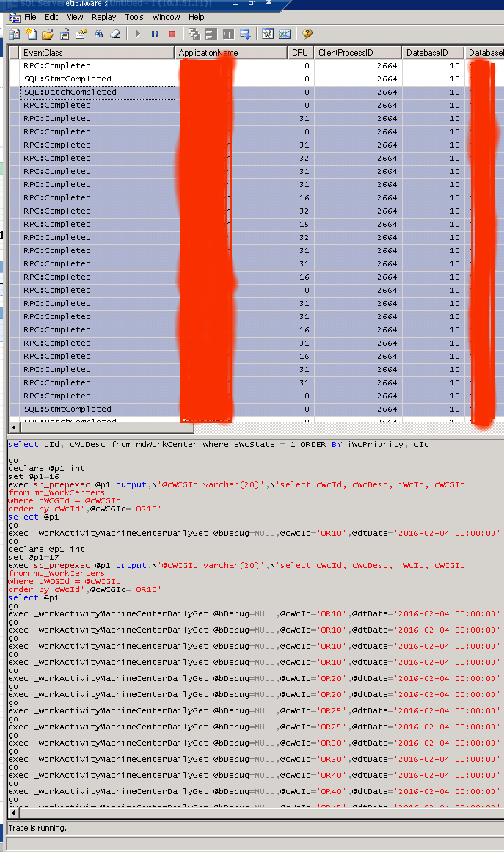Image resolution: width=504 pixels, height=852 pixels.
Task: Click the 'set @p1=17' line
Action: click(34, 558)
